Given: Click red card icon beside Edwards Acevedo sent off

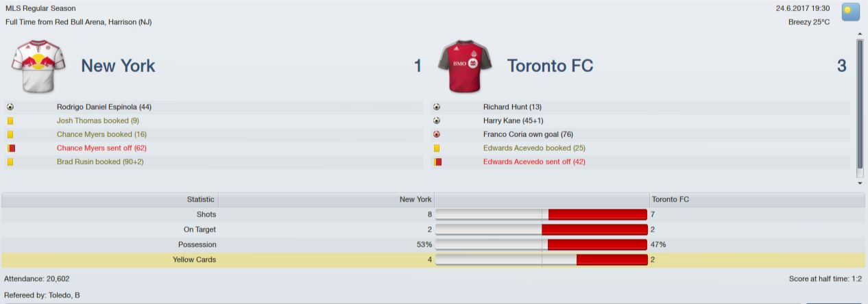Looking at the screenshot, I should [x=437, y=162].
